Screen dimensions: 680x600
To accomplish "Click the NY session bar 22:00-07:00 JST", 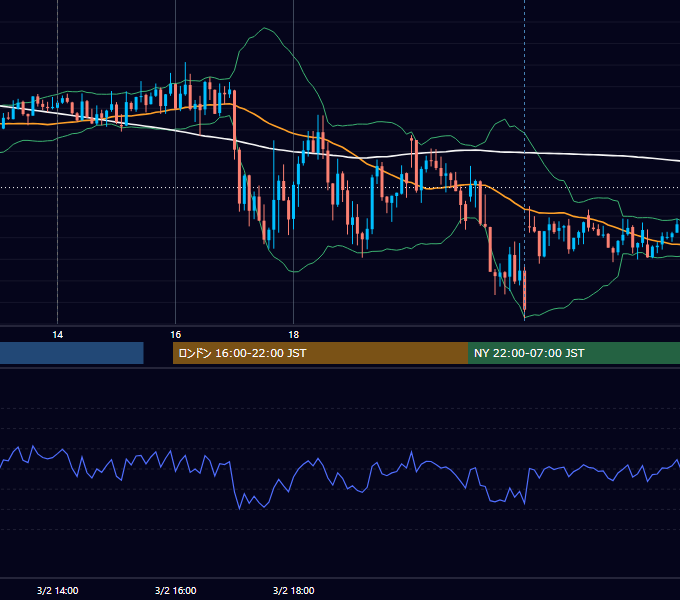I will pos(574,353).
